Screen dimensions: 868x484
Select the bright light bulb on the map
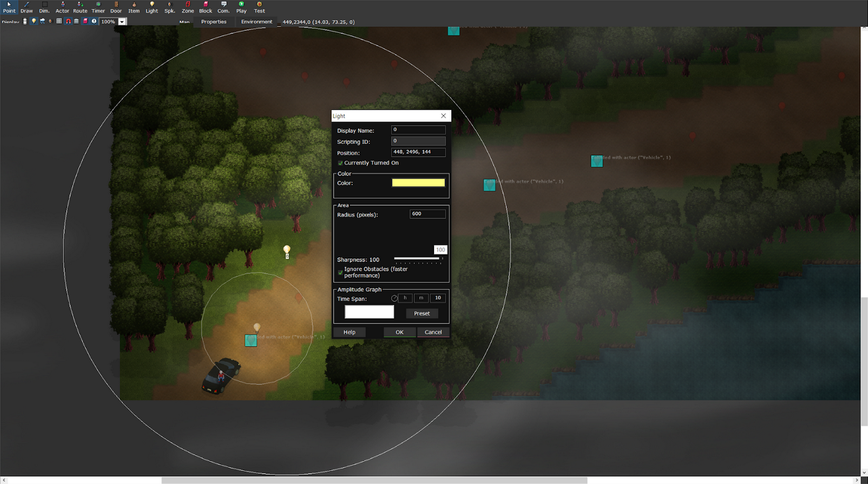[x=287, y=250]
